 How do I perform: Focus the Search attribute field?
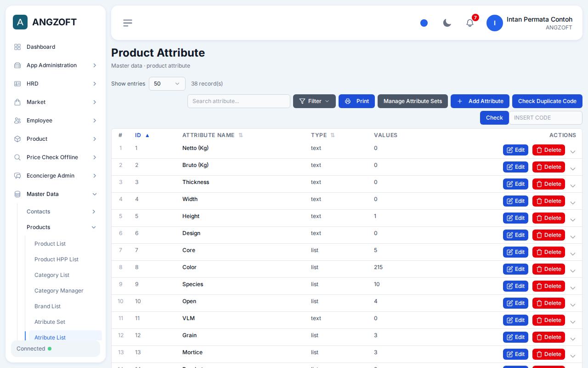pos(239,101)
